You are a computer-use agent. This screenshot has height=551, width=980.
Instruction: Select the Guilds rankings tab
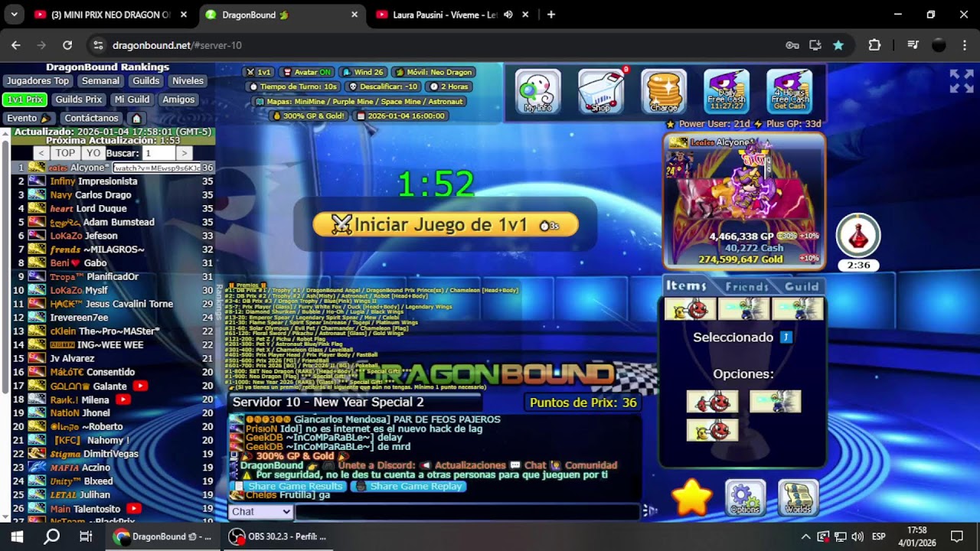pos(145,81)
